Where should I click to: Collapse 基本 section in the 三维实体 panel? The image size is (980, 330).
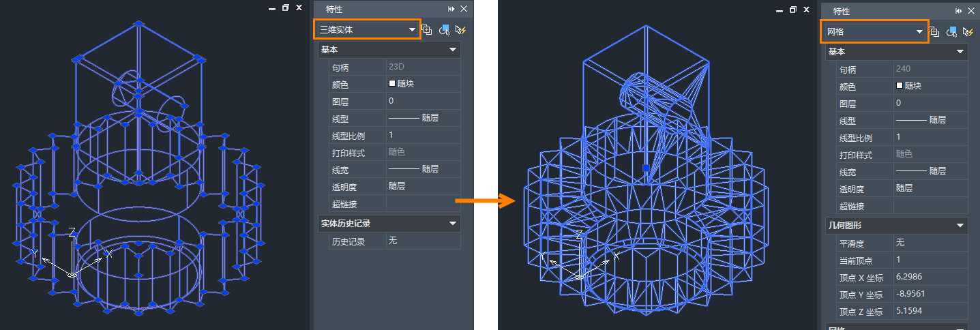[452, 50]
